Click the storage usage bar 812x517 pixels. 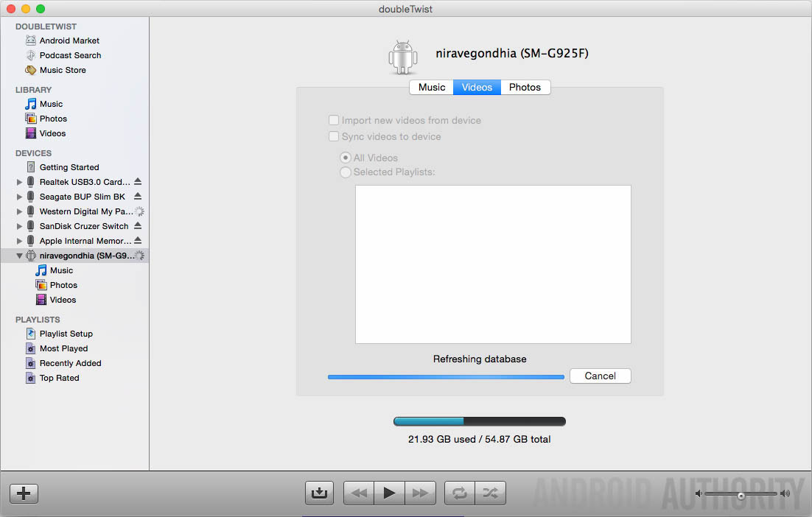pyautogui.click(x=480, y=421)
